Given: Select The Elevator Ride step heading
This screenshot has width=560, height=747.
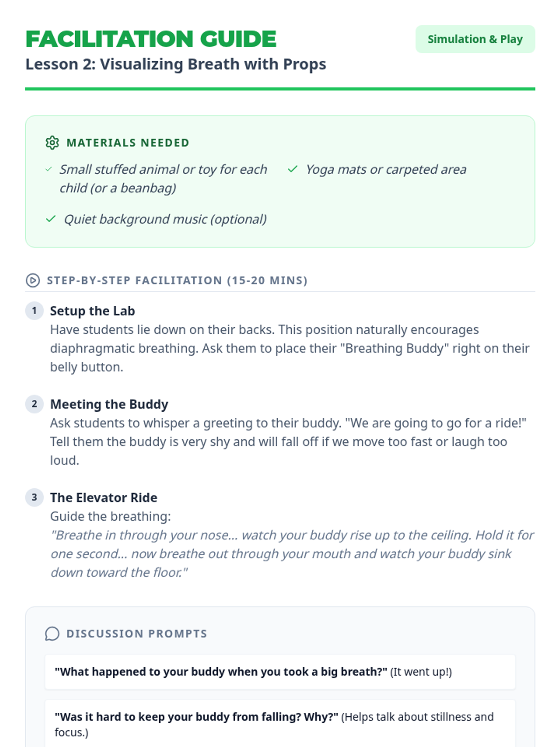Looking at the screenshot, I should [x=104, y=498].
